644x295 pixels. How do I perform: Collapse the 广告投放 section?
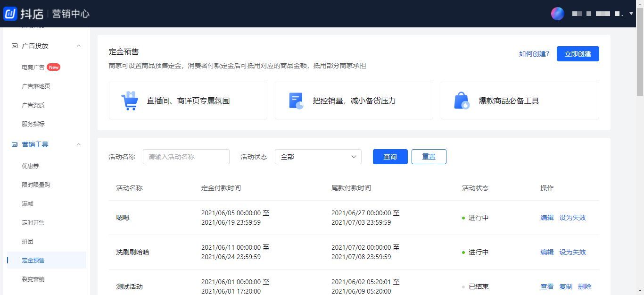(79, 46)
